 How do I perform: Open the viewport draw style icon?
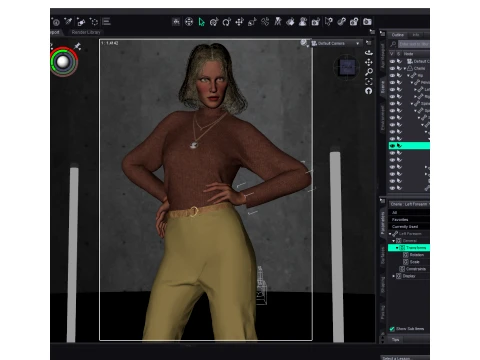click(x=304, y=43)
